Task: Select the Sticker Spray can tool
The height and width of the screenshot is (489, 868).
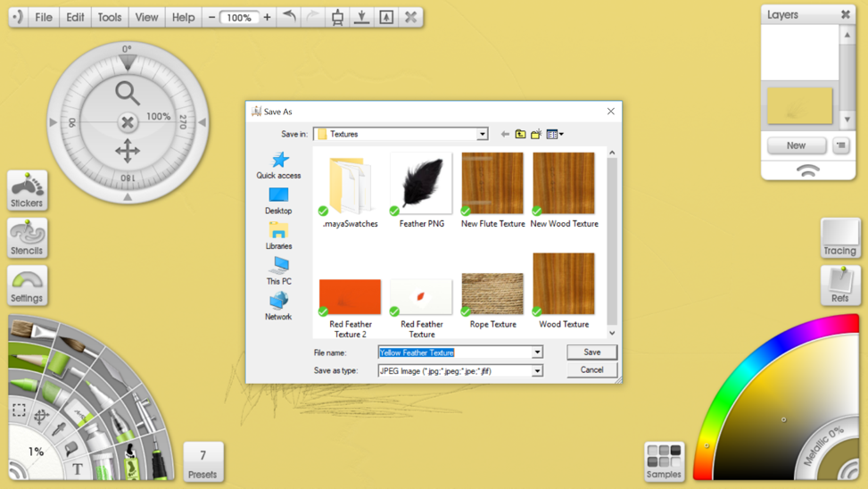Action: click(130, 462)
